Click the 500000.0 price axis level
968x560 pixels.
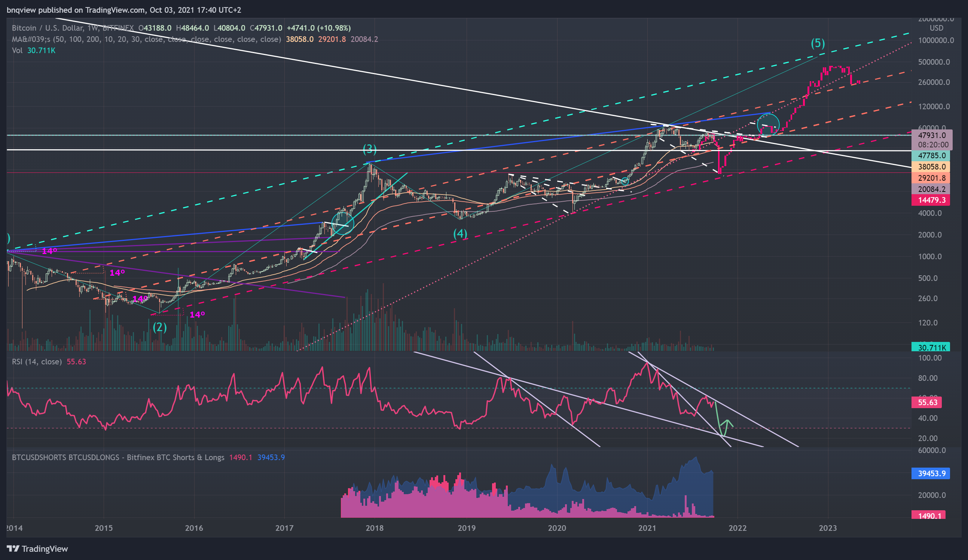click(x=934, y=62)
